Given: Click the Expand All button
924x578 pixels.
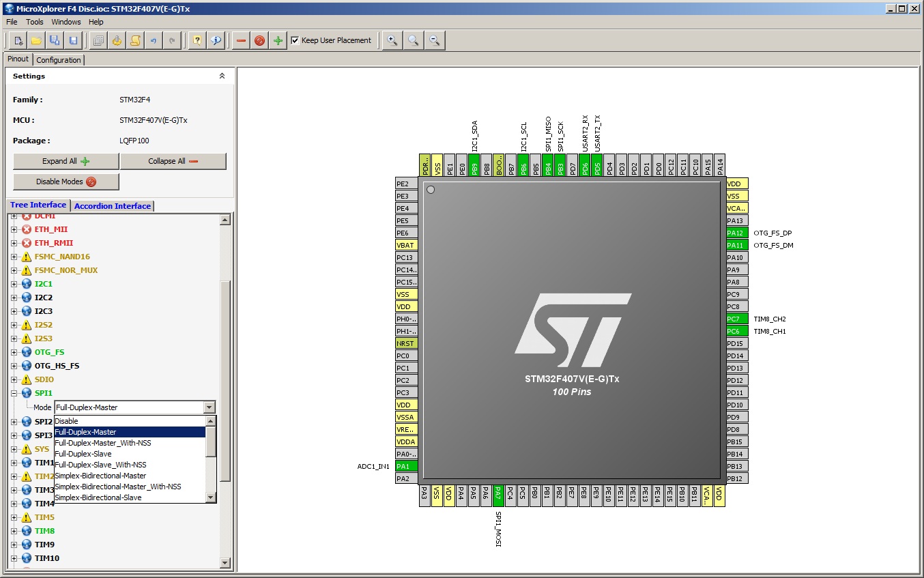Looking at the screenshot, I should point(66,162).
